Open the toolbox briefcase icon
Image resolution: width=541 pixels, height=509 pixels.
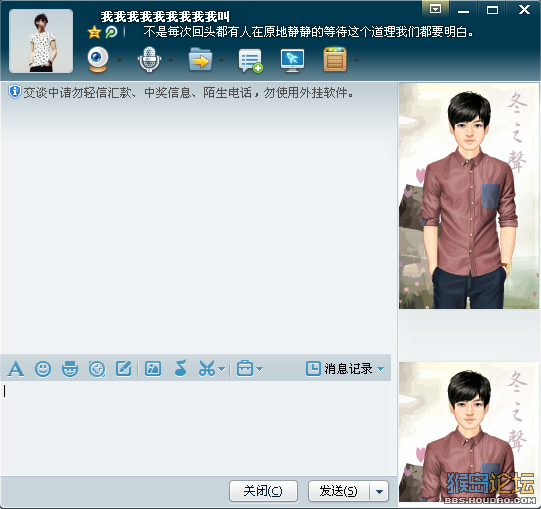(245, 368)
